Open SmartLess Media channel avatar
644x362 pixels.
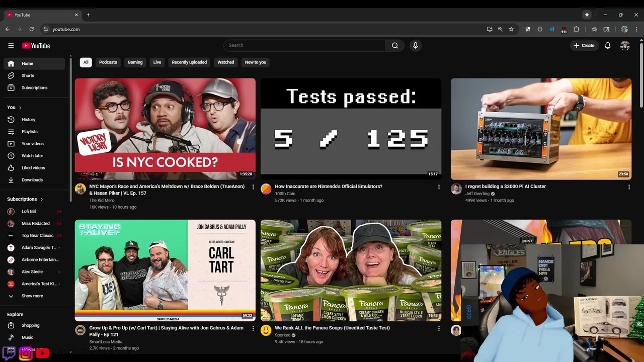pos(80,330)
